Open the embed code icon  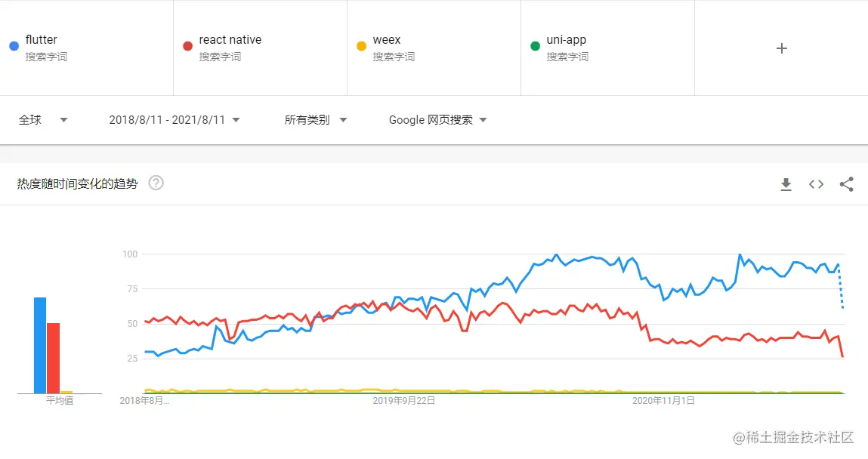816,184
